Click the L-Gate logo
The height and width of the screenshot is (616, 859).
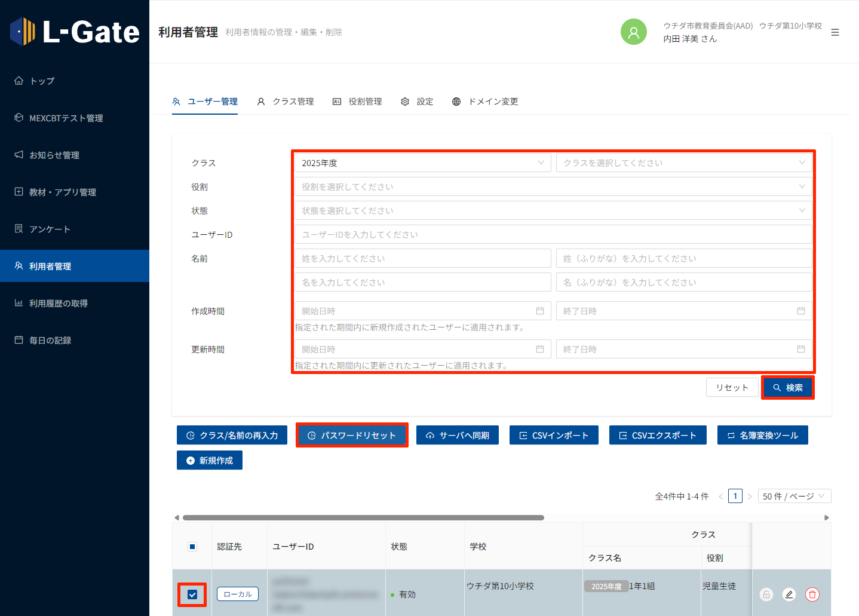75,32
